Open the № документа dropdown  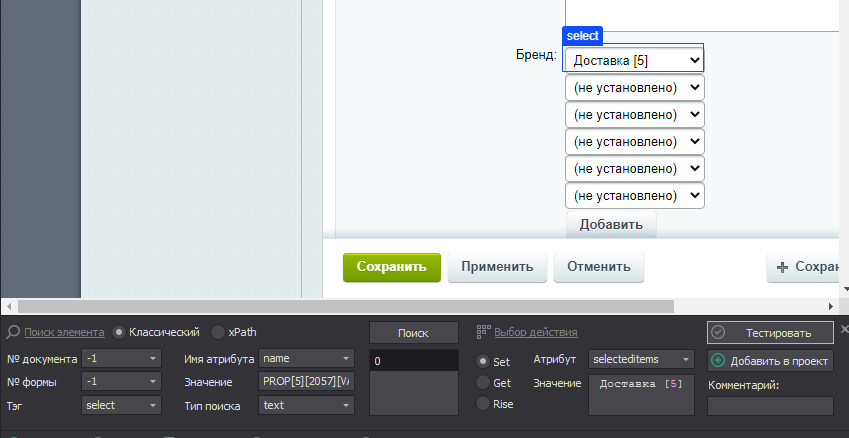(121, 358)
